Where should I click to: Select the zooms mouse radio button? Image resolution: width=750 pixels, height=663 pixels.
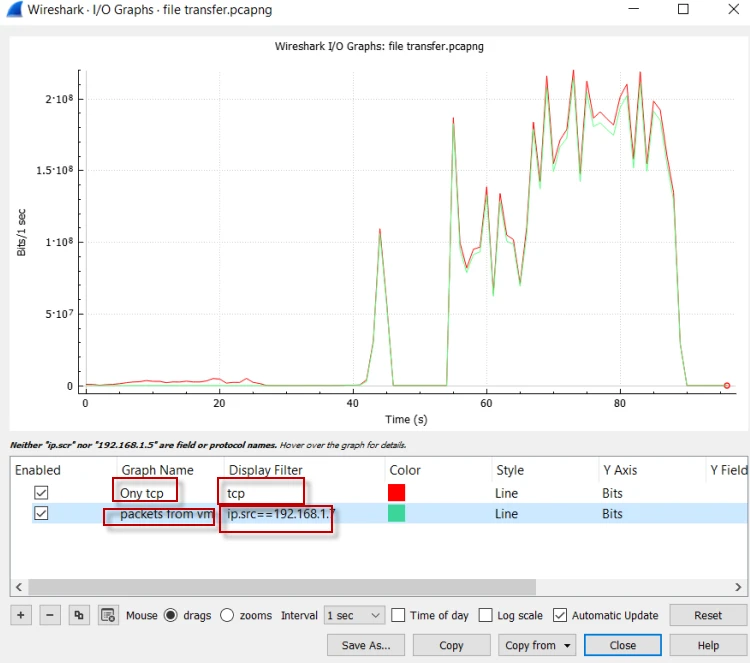click(x=227, y=615)
